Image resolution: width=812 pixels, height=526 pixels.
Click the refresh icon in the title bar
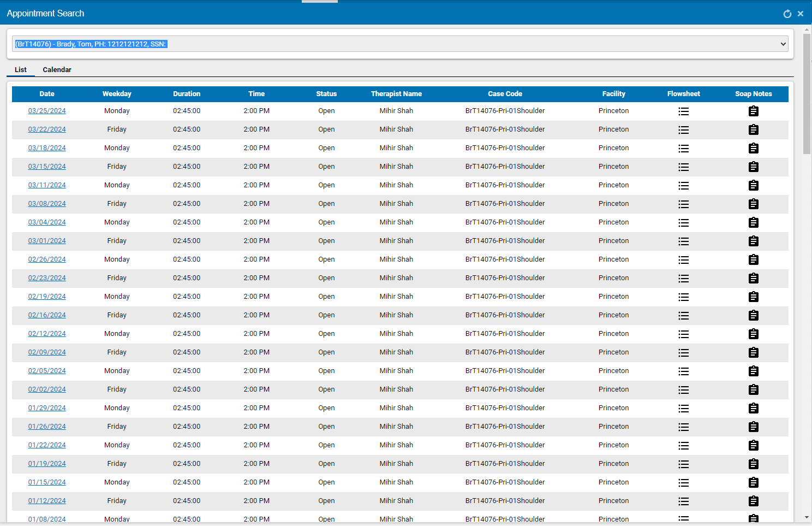[x=787, y=14]
